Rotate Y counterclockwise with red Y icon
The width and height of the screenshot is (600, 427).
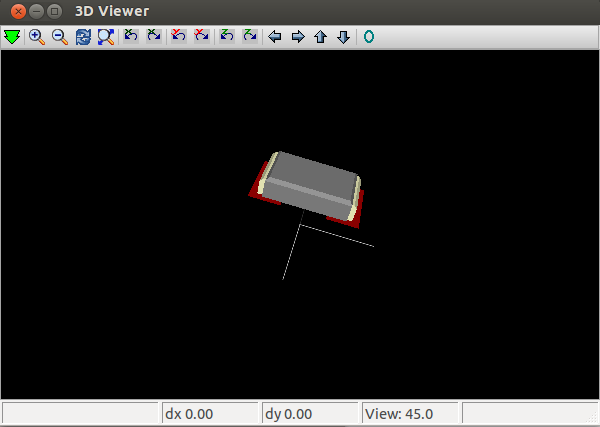[179, 36]
